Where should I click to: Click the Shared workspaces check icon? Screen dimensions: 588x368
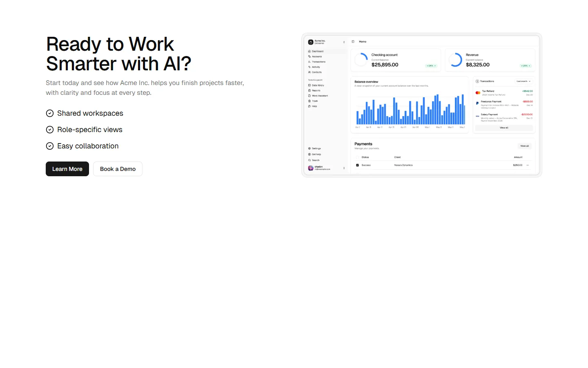coord(50,113)
